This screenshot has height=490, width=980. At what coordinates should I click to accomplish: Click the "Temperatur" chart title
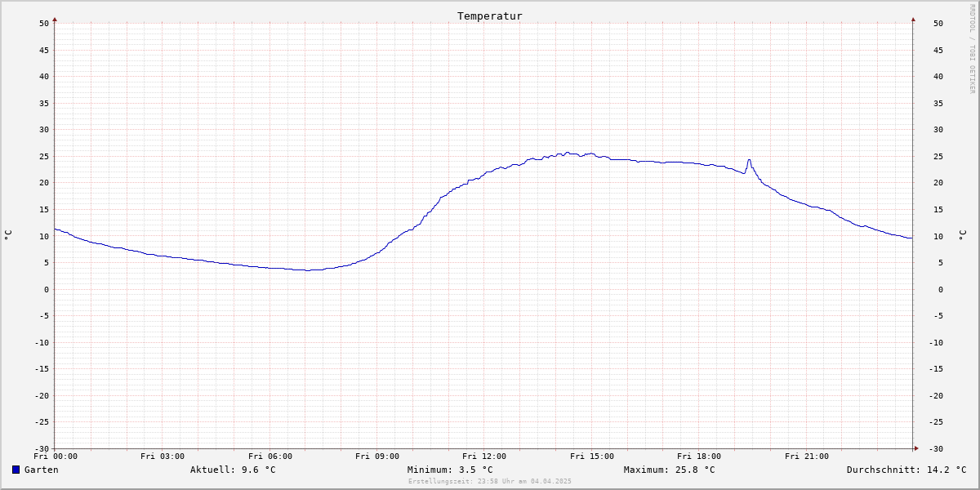pyautogui.click(x=490, y=16)
